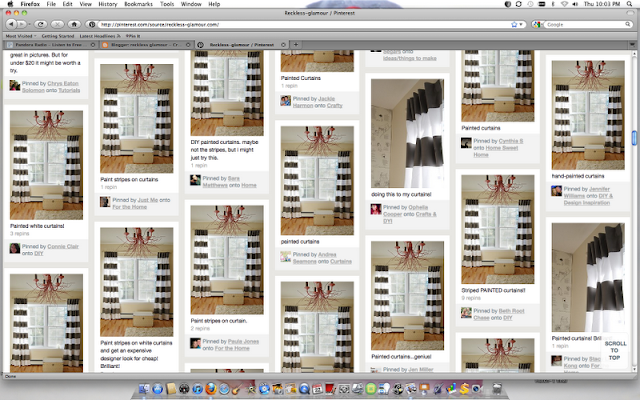Click the vertical scrollbar thumb
Image resolution: width=640 pixels, height=400 pixels.
(634, 138)
